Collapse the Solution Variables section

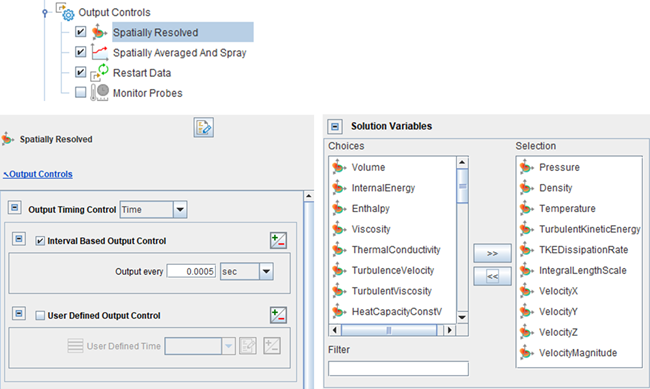[x=335, y=126]
